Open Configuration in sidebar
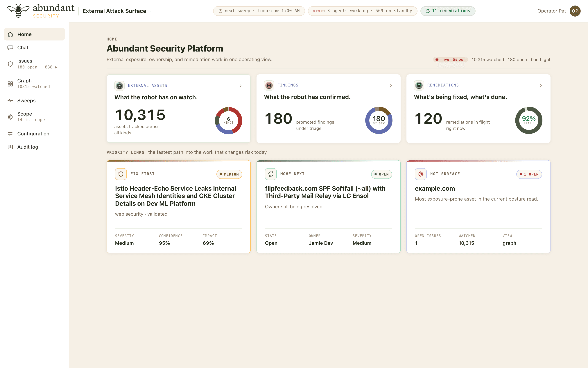 [34, 134]
